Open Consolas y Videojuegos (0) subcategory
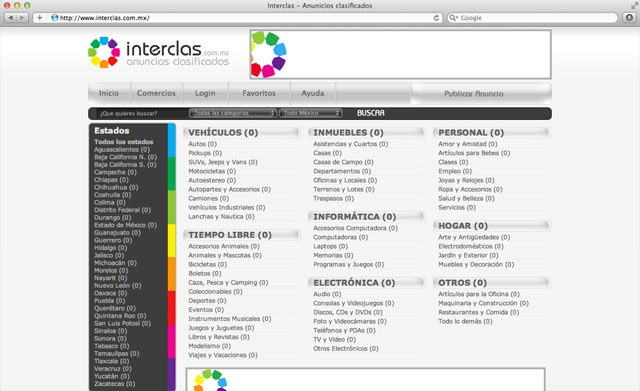 click(x=353, y=303)
